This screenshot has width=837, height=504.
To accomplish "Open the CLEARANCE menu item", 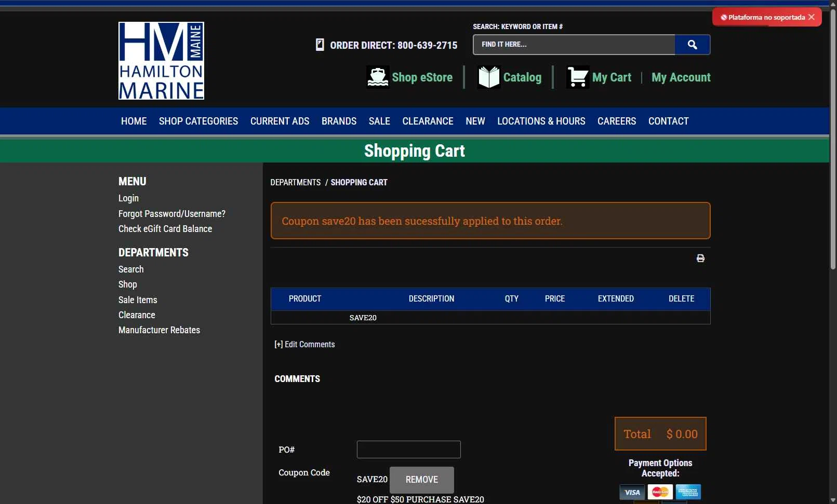I will [428, 121].
